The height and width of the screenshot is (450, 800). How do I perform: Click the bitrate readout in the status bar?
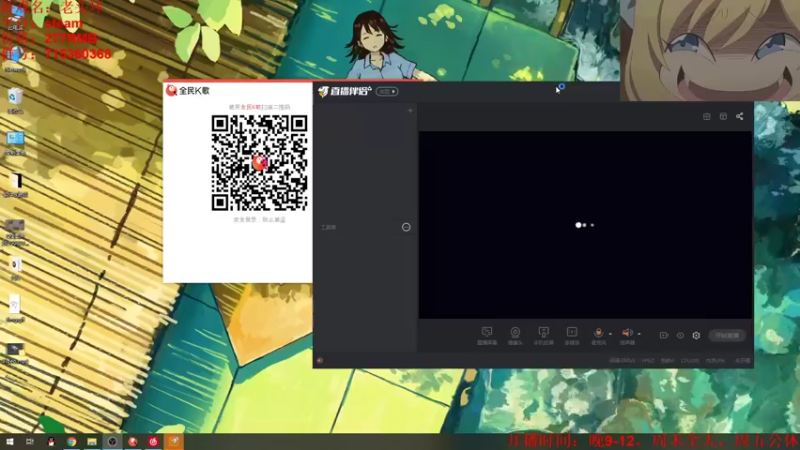tap(622, 361)
